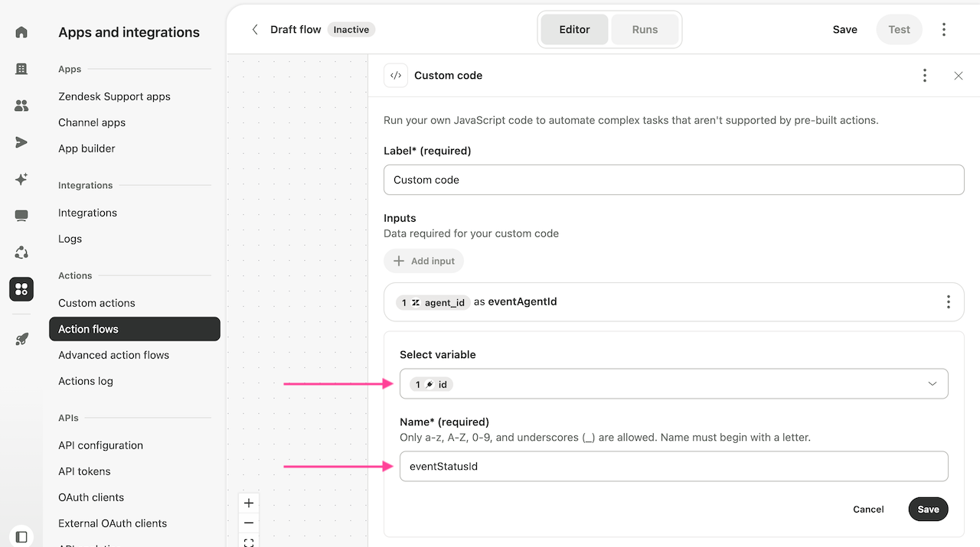Image resolution: width=980 pixels, height=547 pixels.
Task: Open the Channels arrow icon
Action: (x=21, y=142)
